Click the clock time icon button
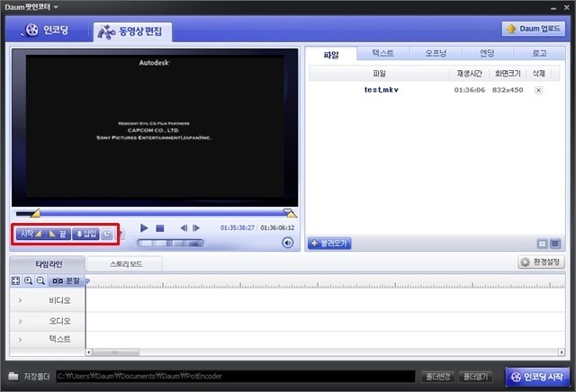Viewport: 576px width, 392px height. click(106, 234)
